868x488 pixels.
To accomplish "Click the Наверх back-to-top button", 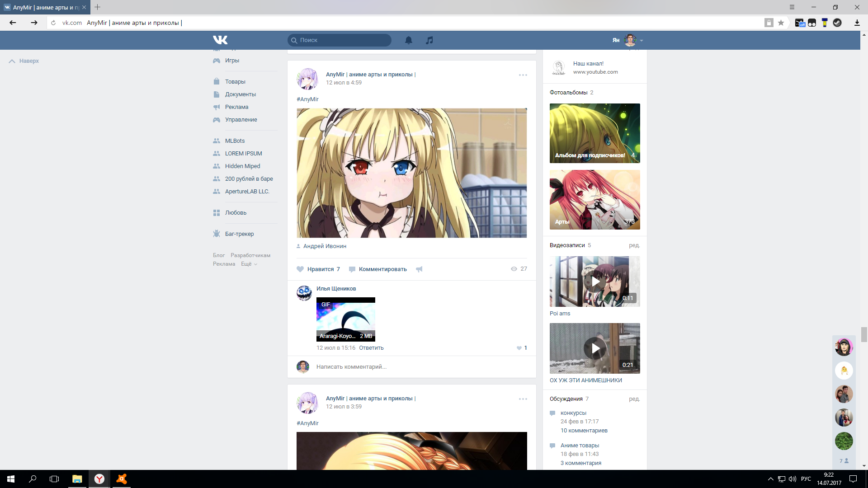I will 24,61.
